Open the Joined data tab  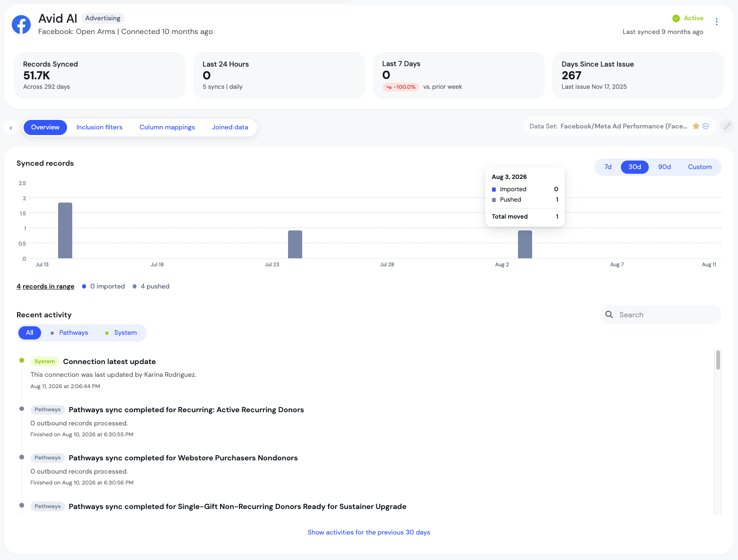click(x=230, y=127)
